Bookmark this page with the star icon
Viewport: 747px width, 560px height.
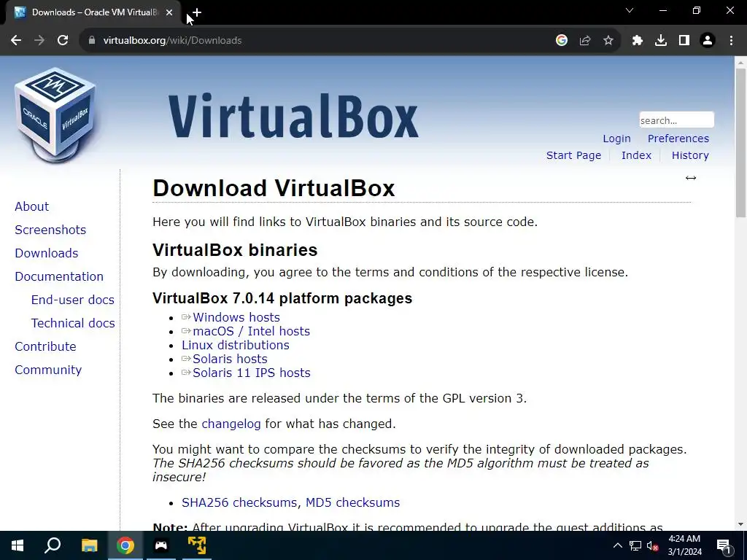click(608, 41)
